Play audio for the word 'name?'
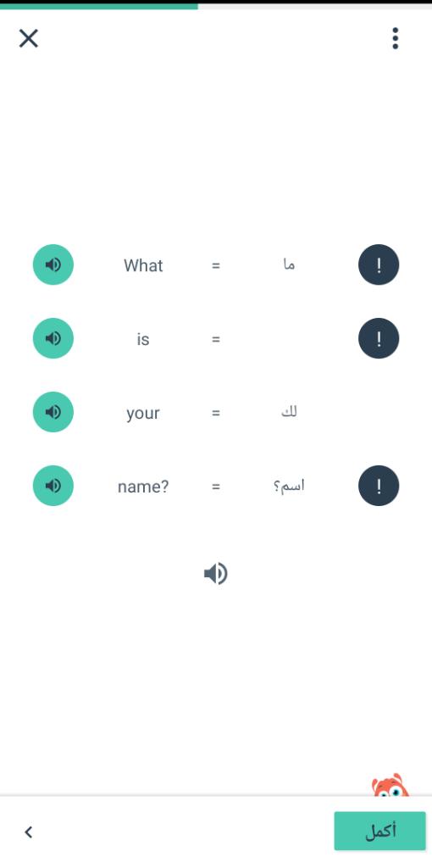The height and width of the screenshot is (868, 432). point(53,486)
